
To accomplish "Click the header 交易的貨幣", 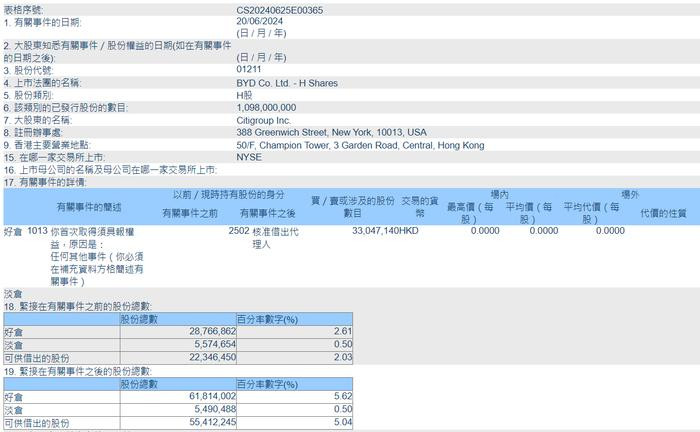I will tap(420, 207).
